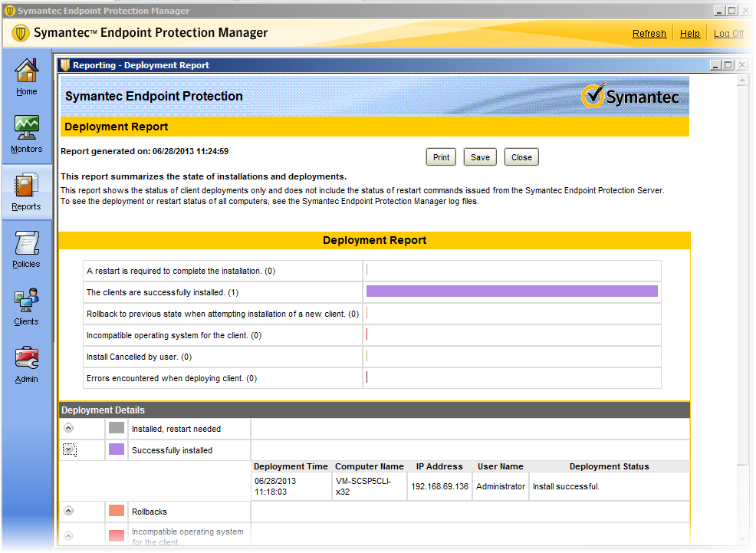Click the Symantec checkmark logo in report banner
This screenshot has width=756, height=553.
592,95
